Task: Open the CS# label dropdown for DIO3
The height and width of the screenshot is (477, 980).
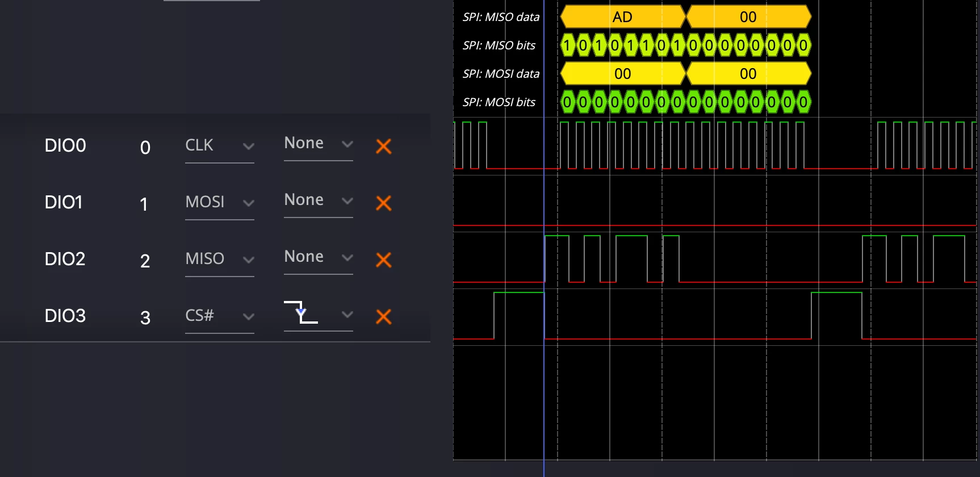Action: pos(248,317)
